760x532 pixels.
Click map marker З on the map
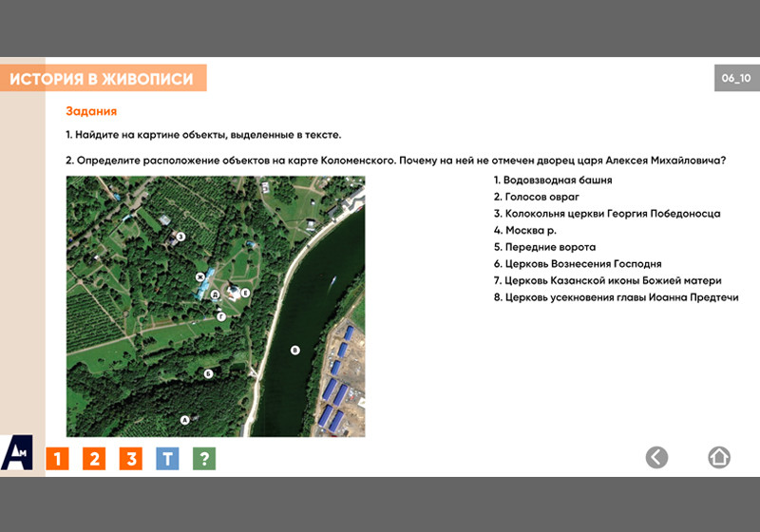click(x=180, y=237)
